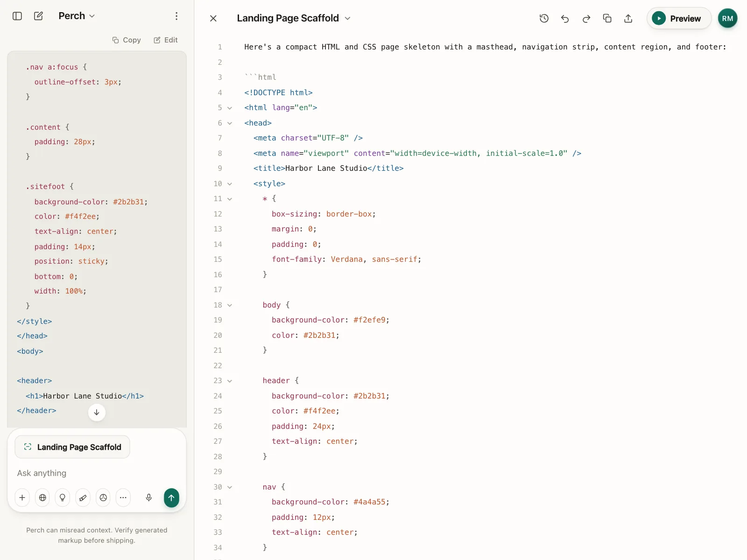
Task: Toggle the web search globe icon
Action: pyautogui.click(x=42, y=497)
